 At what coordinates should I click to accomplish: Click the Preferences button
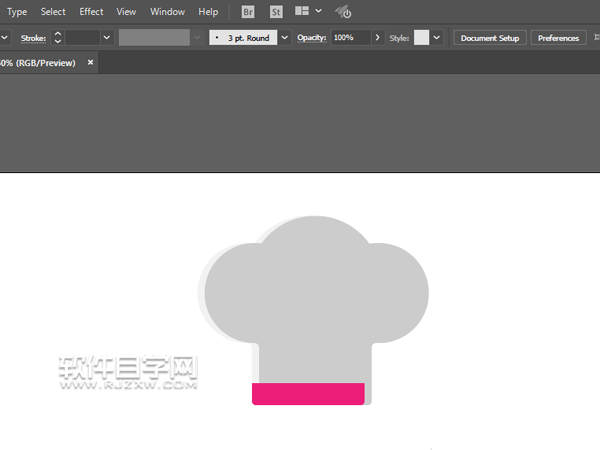(x=558, y=38)
